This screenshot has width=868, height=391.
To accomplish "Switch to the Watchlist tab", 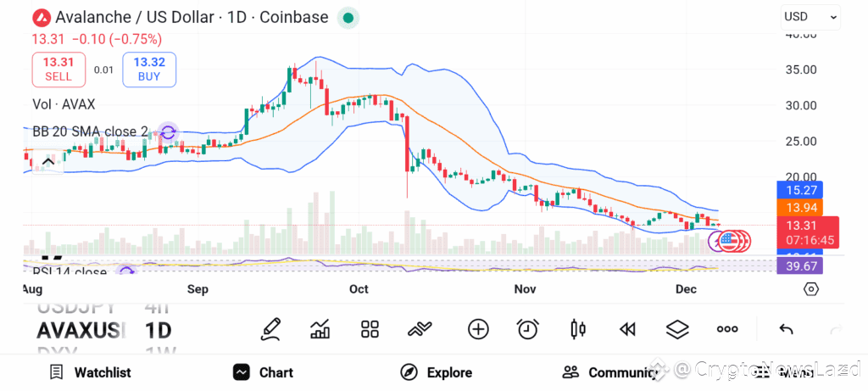I will click(90, 372).
